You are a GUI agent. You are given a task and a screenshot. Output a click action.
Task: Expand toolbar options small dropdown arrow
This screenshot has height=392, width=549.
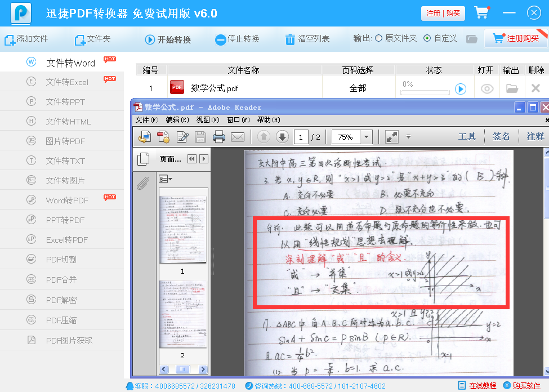408,137
